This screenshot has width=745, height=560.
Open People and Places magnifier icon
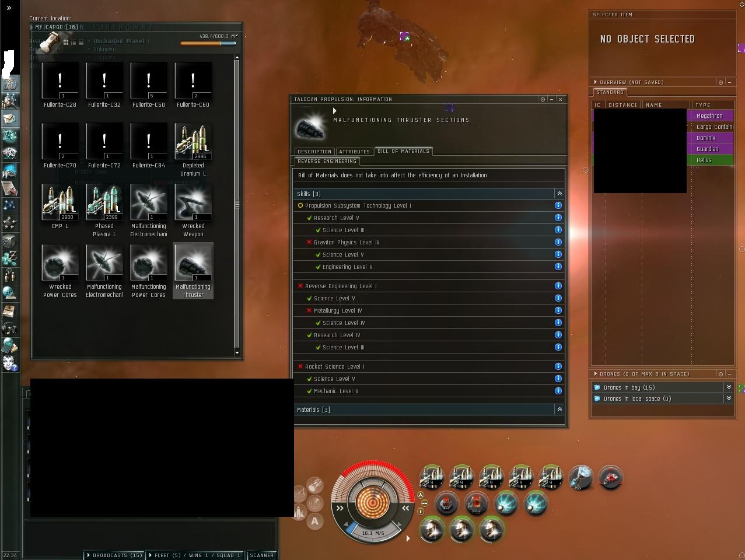coord(9,101)
